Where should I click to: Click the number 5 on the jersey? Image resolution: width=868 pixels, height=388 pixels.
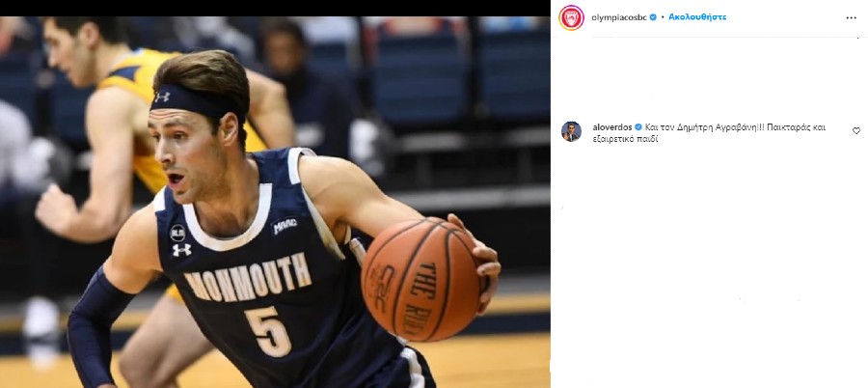pos(268,331)
